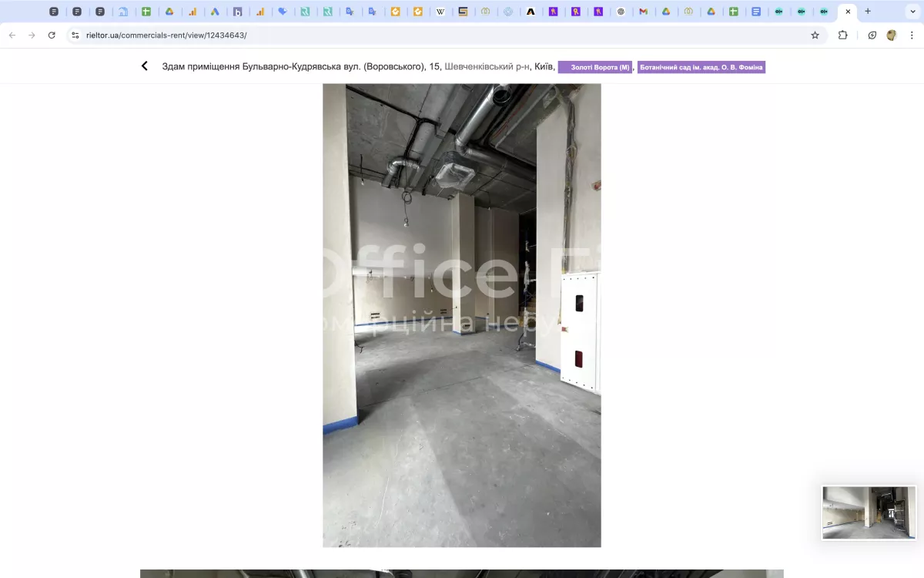Open a new browser tab
Viewport: 924px width, 578px height.
(x=868, y=12)
